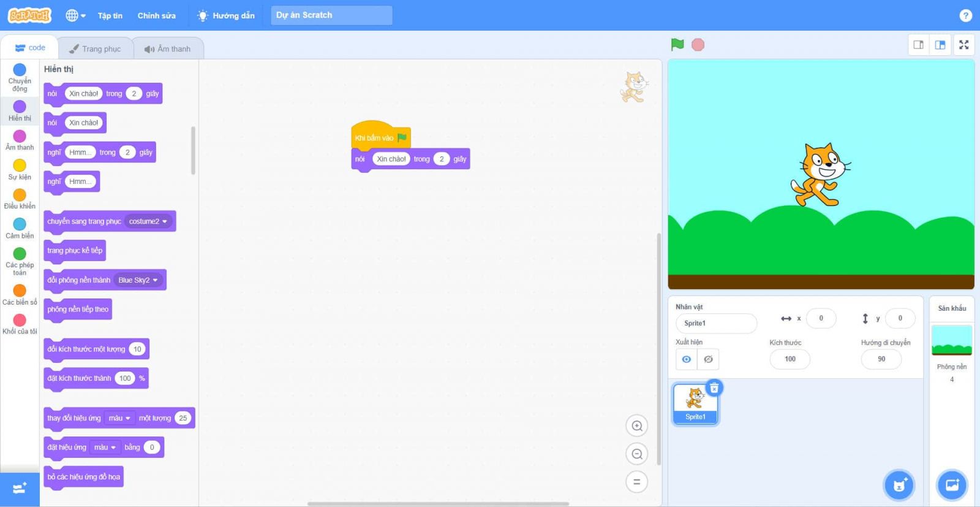980x507 pixels.
Task: Click the value 10 in đổi kích thước block
Action: coord(137,349)
